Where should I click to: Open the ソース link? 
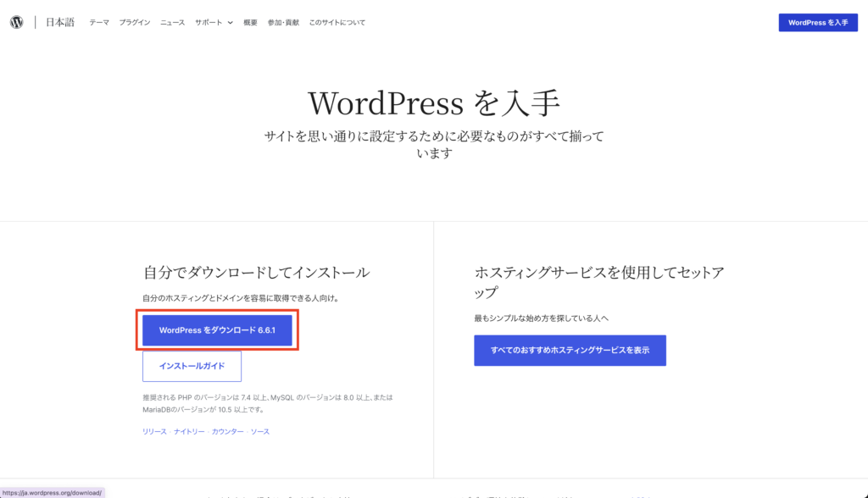point(260,432)
